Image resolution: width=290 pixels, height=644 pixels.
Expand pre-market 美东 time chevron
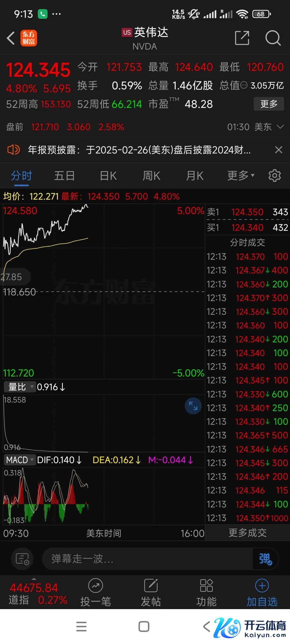coord(280,127)
